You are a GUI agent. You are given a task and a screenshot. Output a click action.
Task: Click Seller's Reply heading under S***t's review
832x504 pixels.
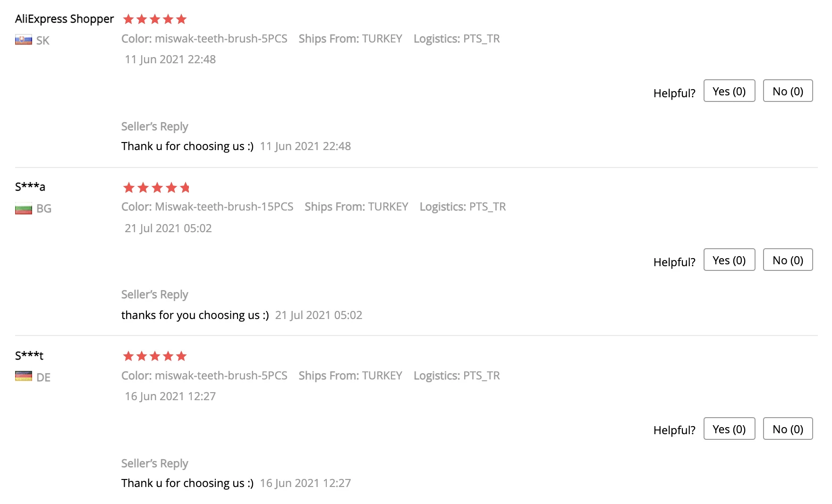coord(154,463)
